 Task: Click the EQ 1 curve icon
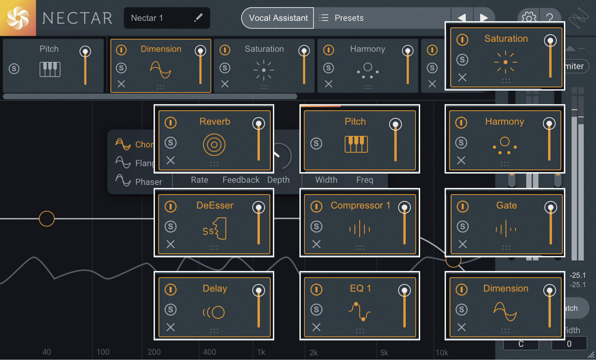coord(360,311)
